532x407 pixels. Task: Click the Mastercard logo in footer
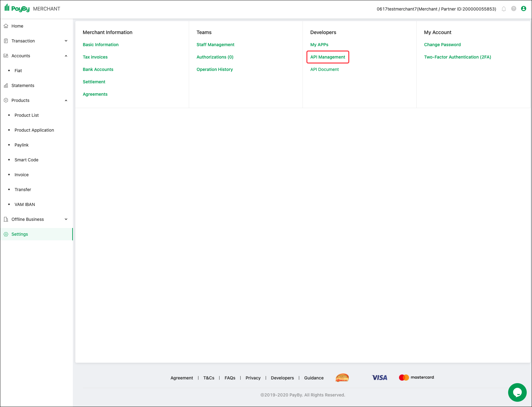[x=416, y=377]
